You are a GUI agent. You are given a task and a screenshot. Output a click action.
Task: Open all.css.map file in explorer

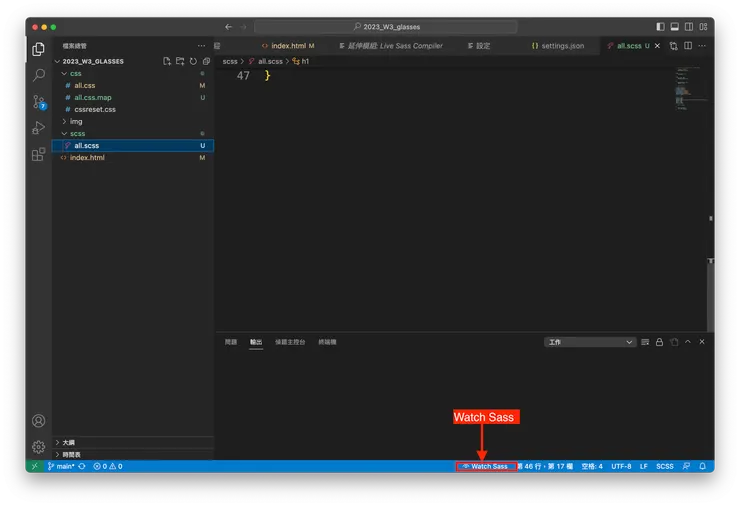(x=93, y=97)
